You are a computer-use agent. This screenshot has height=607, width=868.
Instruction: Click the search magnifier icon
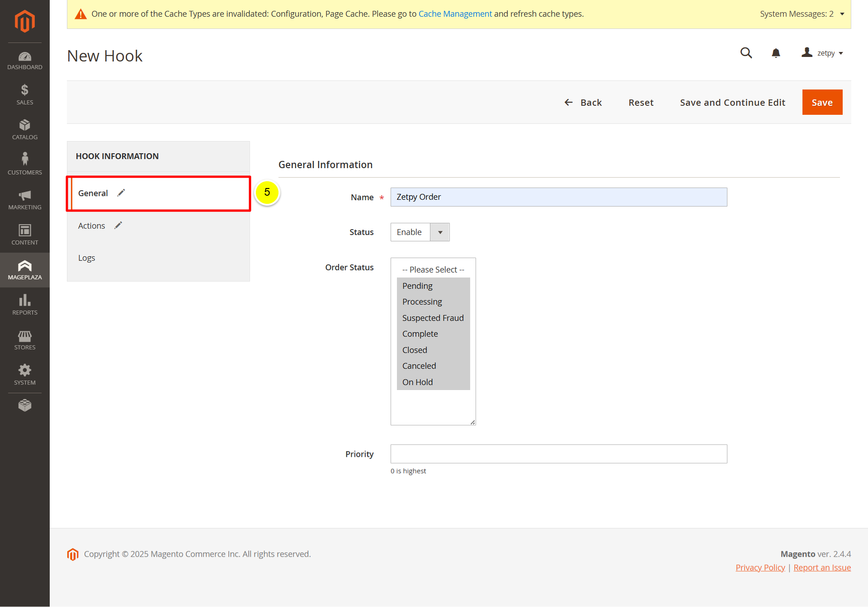[x=746, y=53]
